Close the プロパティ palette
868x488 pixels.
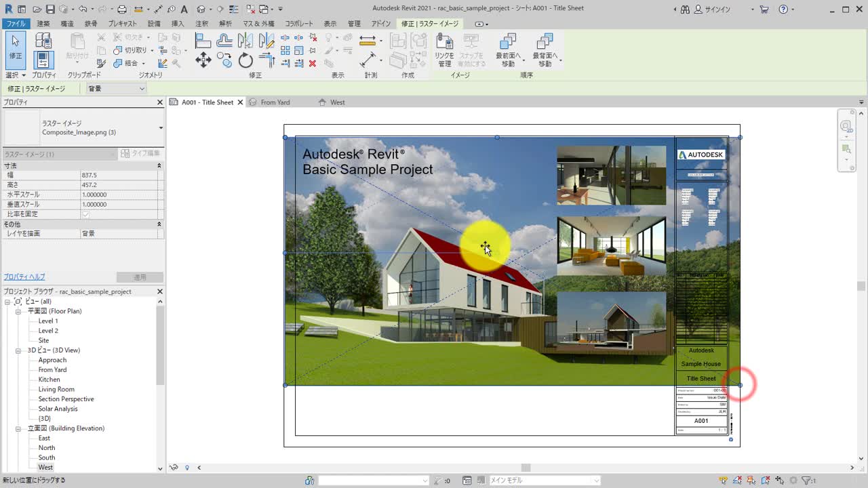160,102
